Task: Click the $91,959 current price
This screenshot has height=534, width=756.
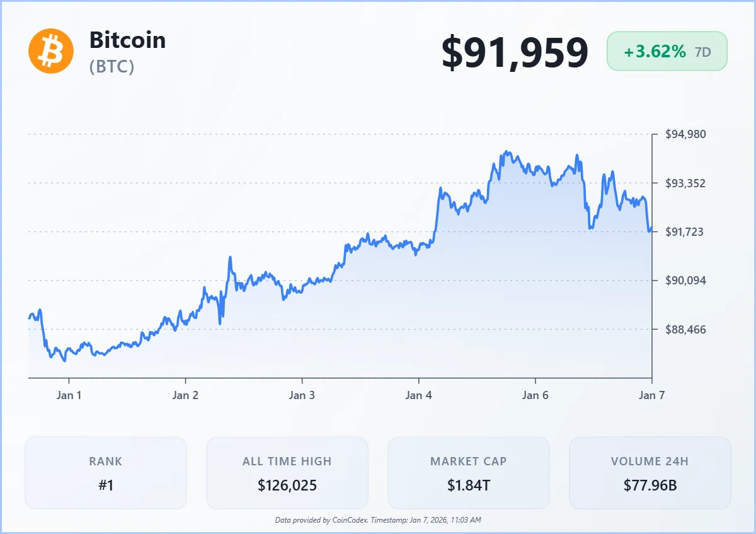Action: tap(515, 53)
